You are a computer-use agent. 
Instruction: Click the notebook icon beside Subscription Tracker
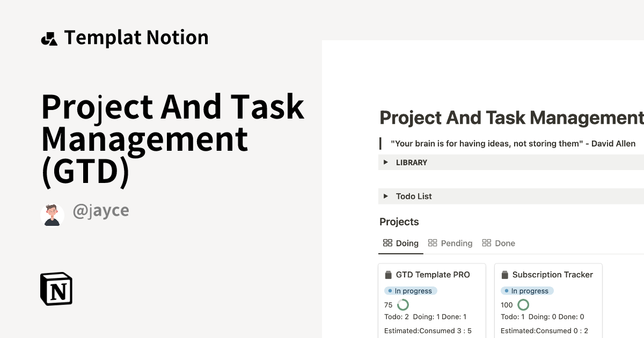coord(504,274)
